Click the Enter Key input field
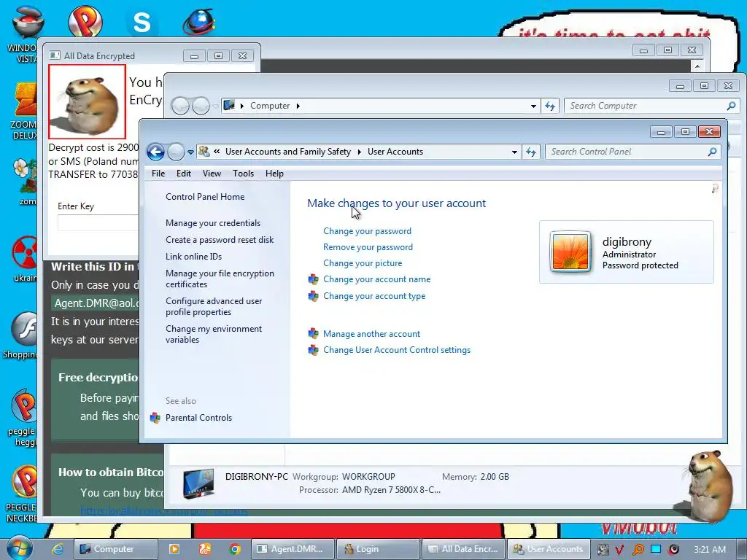This screenshot has height=560, width=747. tap(98, 222)
